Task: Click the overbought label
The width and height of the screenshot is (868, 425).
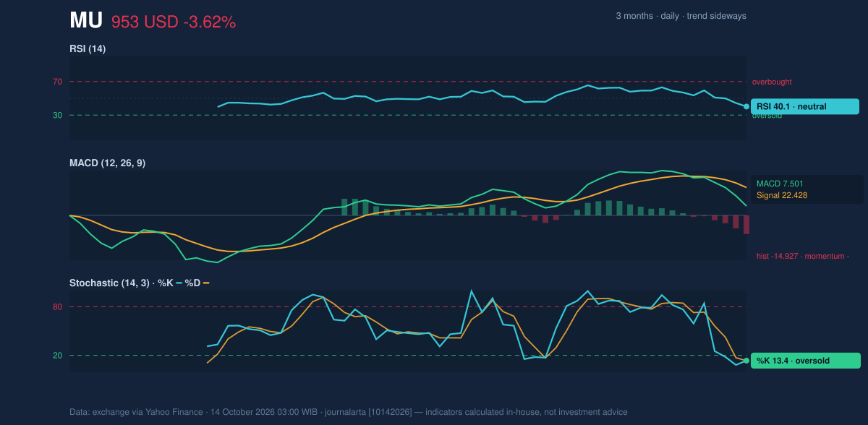Action: [772, 82]
